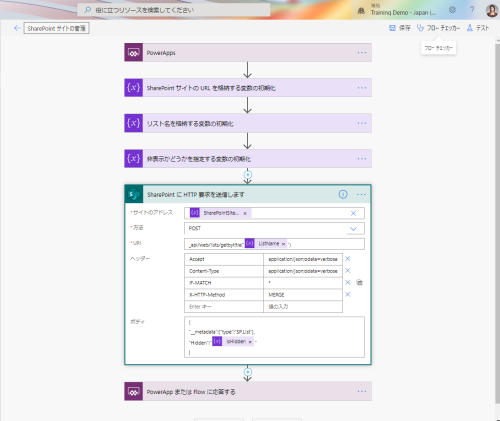The width and height of the screenshot is (500, 421).
Task: Select the X-HTTP-Method header key cell
Action: pyautogui.click(x=224, y=295)
